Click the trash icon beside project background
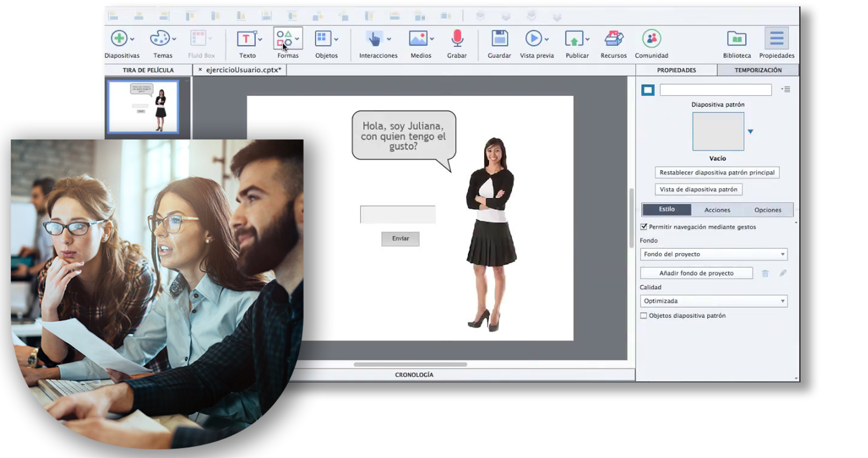The image size is (868, 458). coord(765,274)
